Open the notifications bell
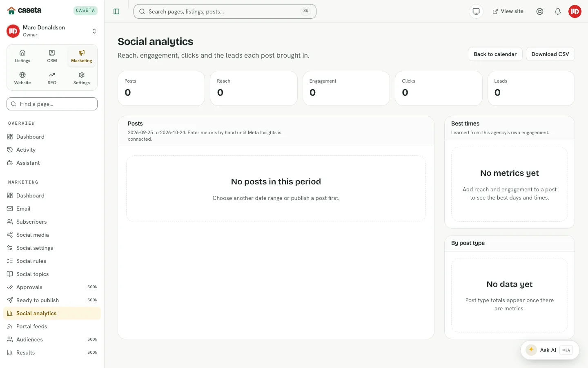Image resolution: width=588 pixels, height=368 pixels. (x=558, y=11)
